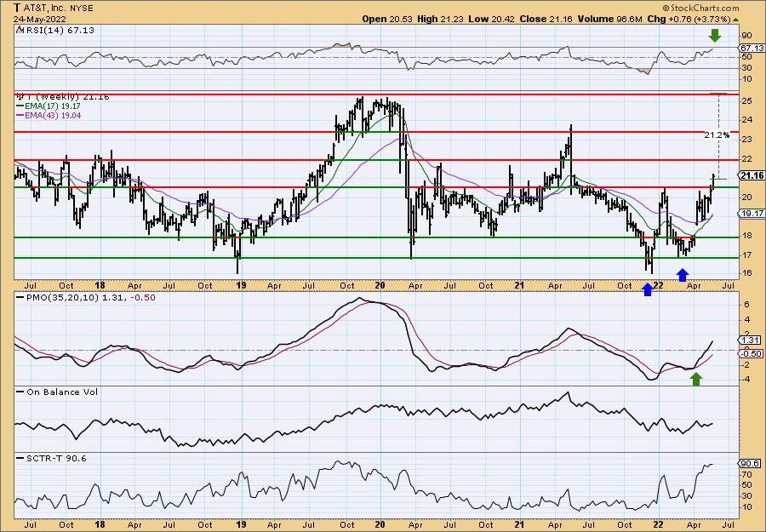766x532 pixels.
Task: Click the 19 year label under price panel
Action: [x=240, y=285]
